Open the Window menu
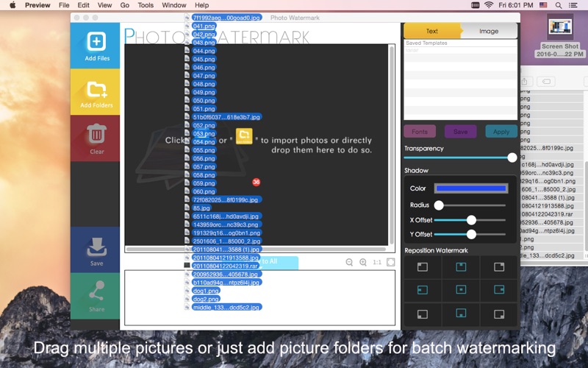588x368 pixels. (174, 5)
